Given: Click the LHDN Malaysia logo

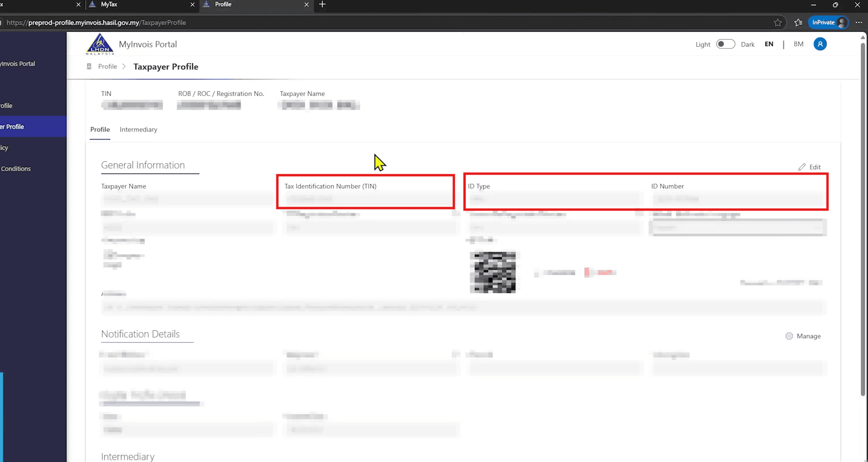Looking at the screenshot, I should [100, 44].
